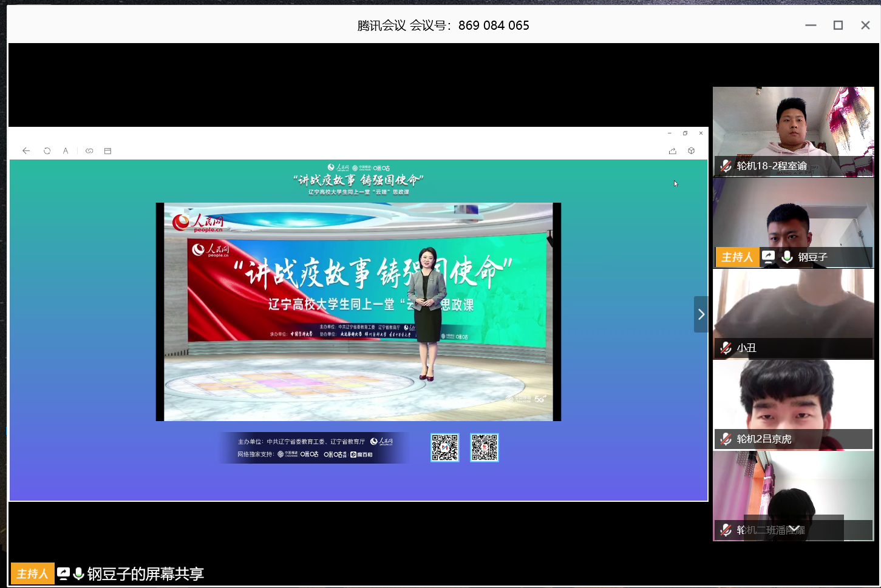Click the cube icon in browser toolbar
This screenshot has width=881, height=588.
pos(691,151)
